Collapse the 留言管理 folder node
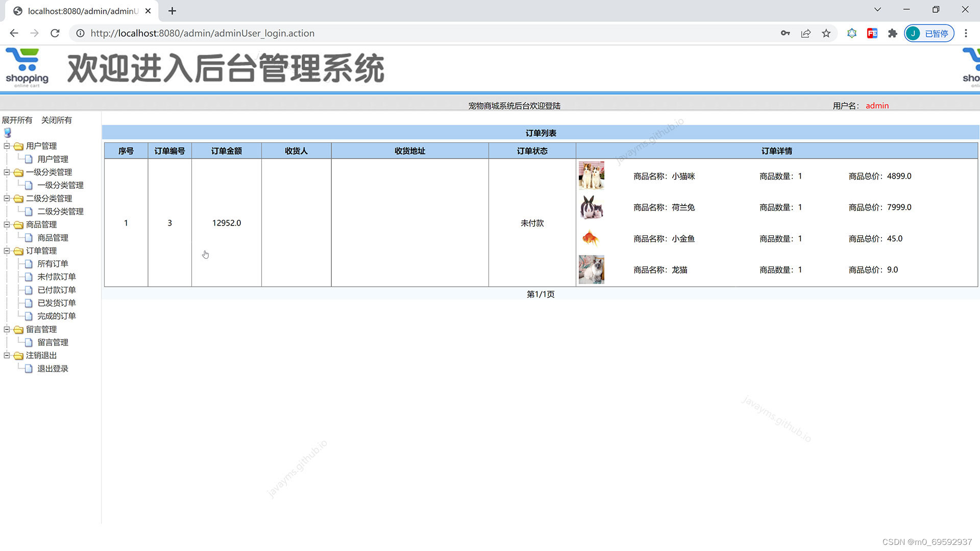This screenshot has width=980, height=551. click(x=7, y=329)
